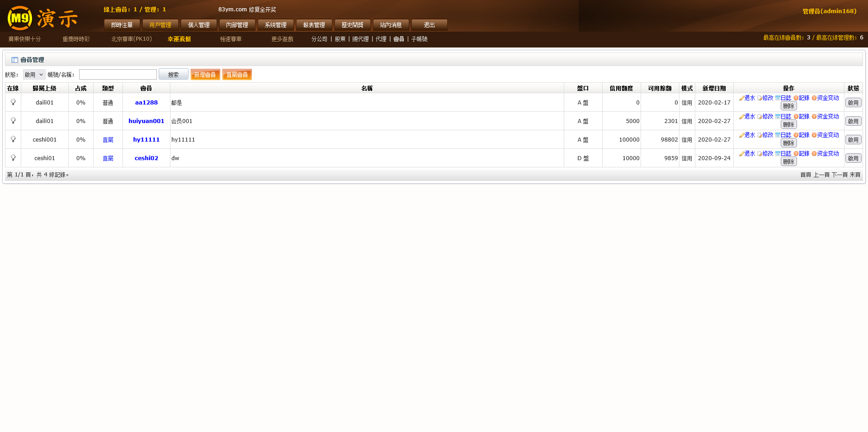Click the 會員管理 panel title icon
868x432 pixels.
pyautogui.click(x=14, y=60)
